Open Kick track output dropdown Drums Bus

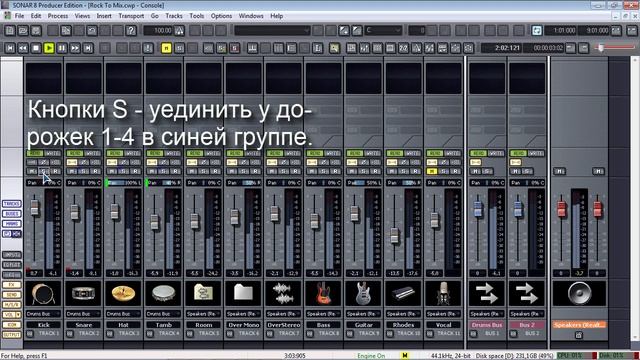click(43, 314)
